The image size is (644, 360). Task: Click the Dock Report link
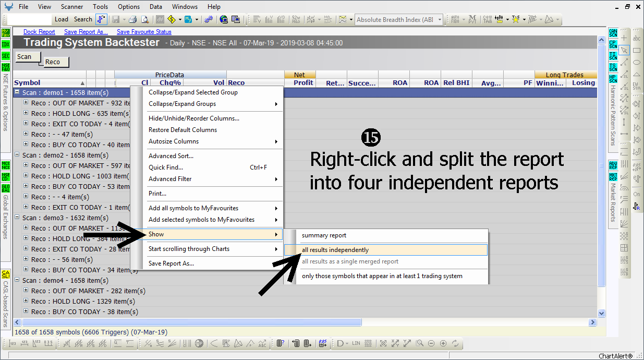pos(39,32)
